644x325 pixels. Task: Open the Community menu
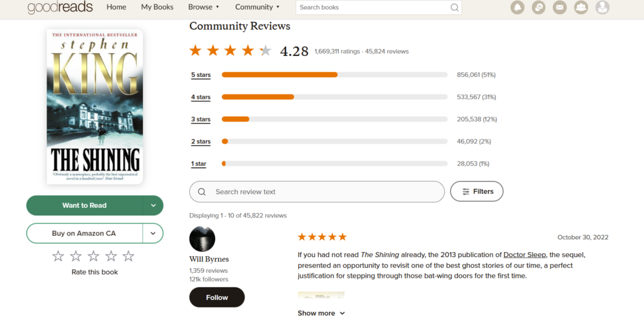click(x=257, y=7)
